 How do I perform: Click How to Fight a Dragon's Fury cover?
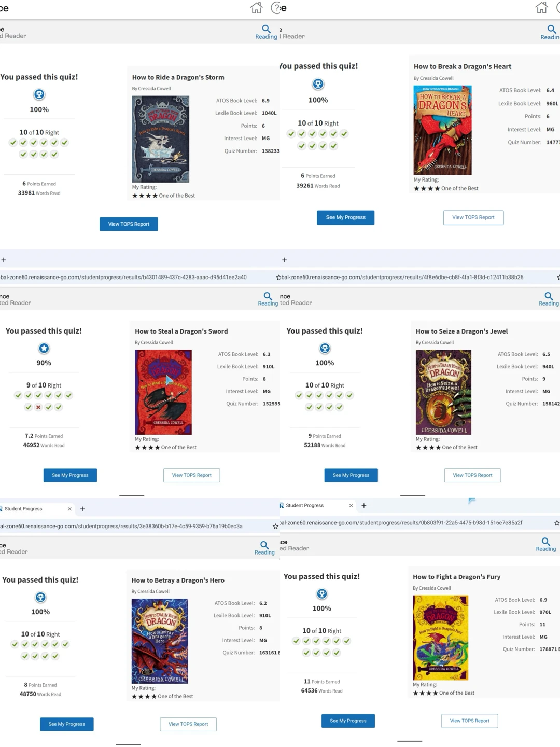click(x=440, y=638)
